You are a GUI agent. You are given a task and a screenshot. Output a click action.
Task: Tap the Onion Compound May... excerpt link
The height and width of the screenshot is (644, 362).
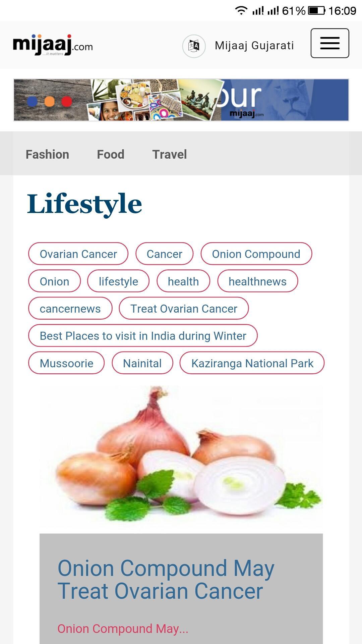(123, 629)
